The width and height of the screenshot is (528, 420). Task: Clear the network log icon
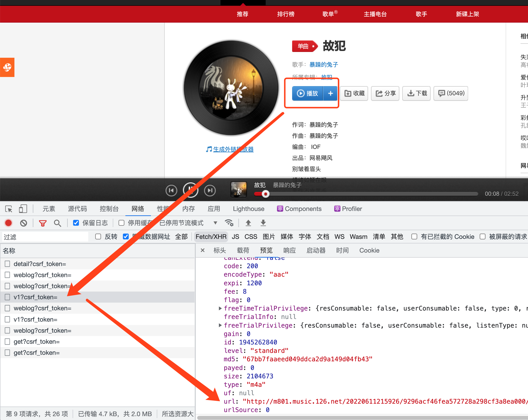(24, 223)
